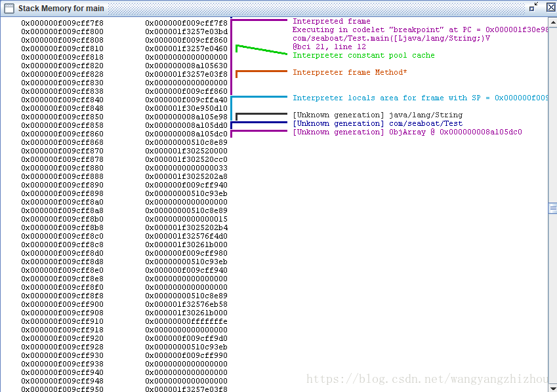Select address 0x000000f009cff838

[x=62, y=91]
